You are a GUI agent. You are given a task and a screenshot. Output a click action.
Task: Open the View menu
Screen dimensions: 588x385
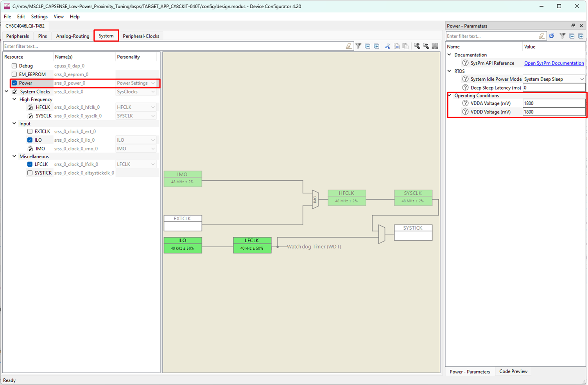[59, 16]
